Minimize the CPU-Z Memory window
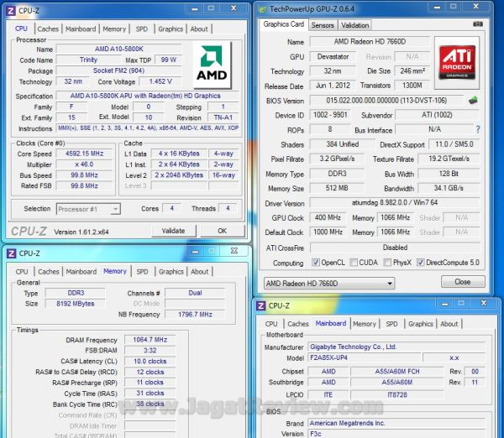Screen dimensions: 504x438 [195, 251]
